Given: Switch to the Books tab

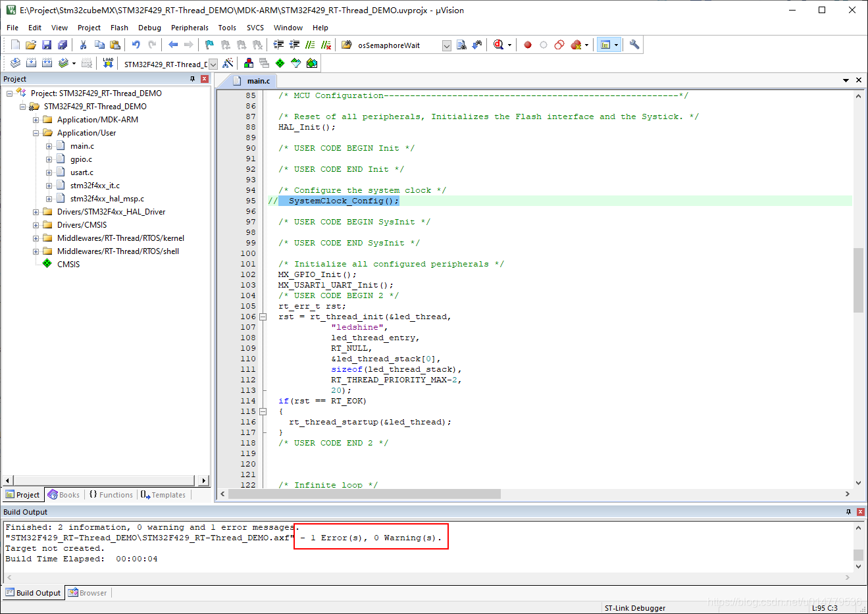Looking at the screenshot, I should [x=64, y=495].
